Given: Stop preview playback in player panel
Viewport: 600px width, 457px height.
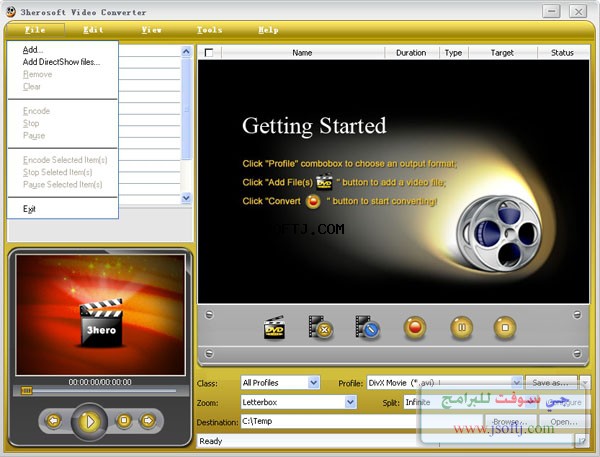Looking at the screenshot, I should 124,421.
